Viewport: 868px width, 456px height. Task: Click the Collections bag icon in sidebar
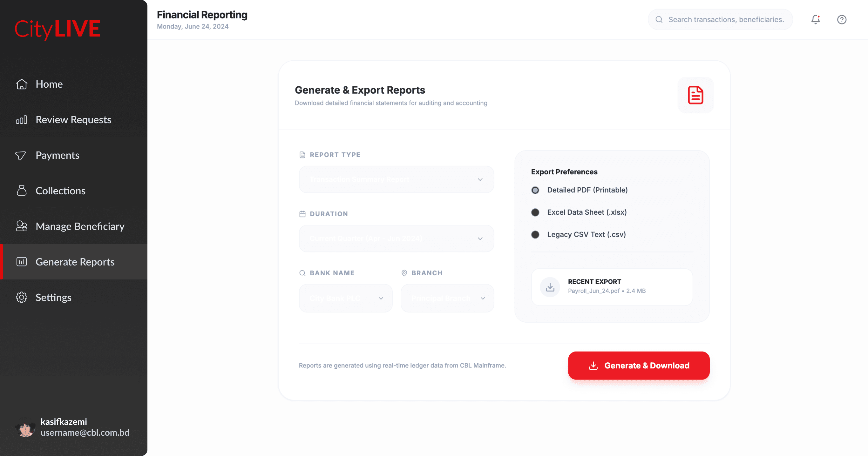(22, 191)
